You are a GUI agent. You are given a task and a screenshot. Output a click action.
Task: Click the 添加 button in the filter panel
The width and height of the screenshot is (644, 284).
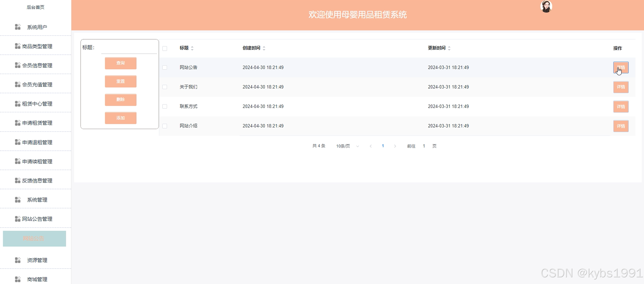point(121,118)
